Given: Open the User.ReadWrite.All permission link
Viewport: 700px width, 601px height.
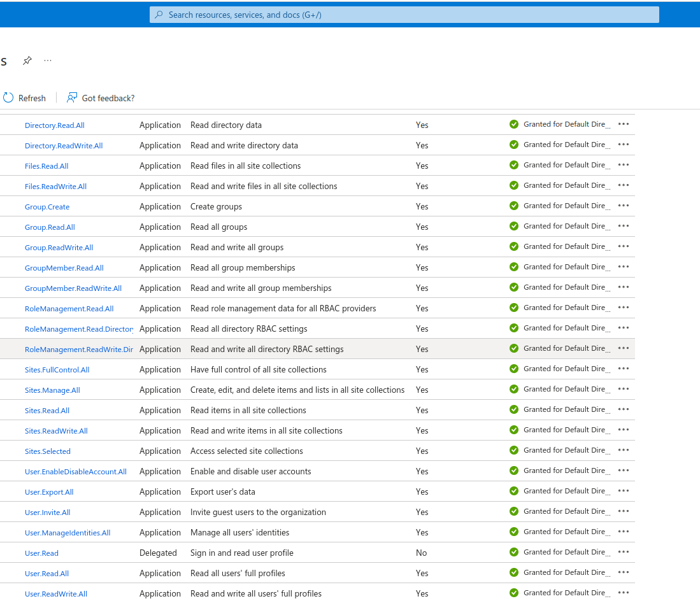Looking at the screenshot, I should click(56, 594).
